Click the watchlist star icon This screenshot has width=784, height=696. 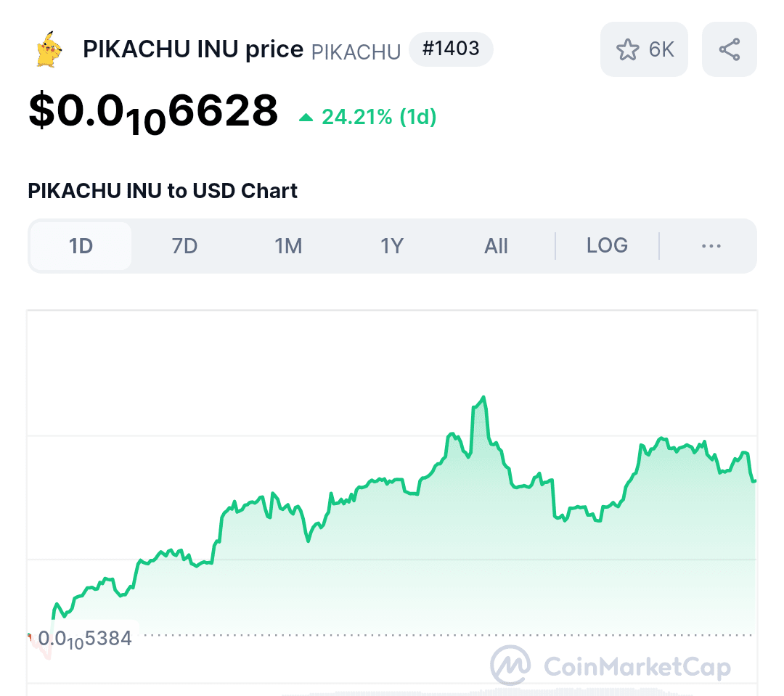pos(627,49)
